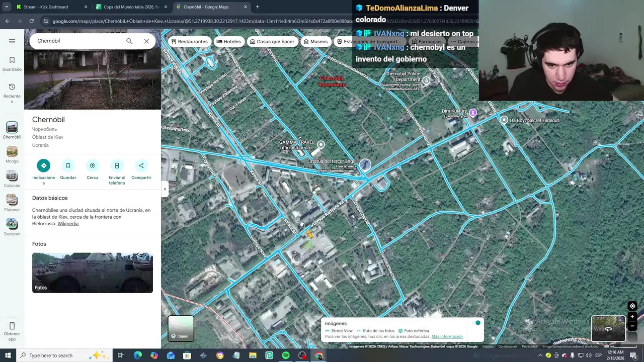
Task: Open the notifications center icon
Action: [633, 355]
